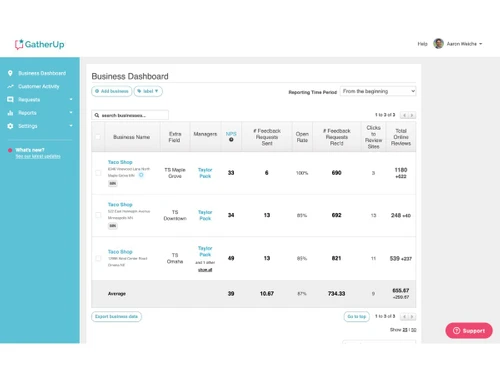The height and width of the screenshot is (375, 500).
Task: Open manager link in TS Omaha row
Action: 205,251
